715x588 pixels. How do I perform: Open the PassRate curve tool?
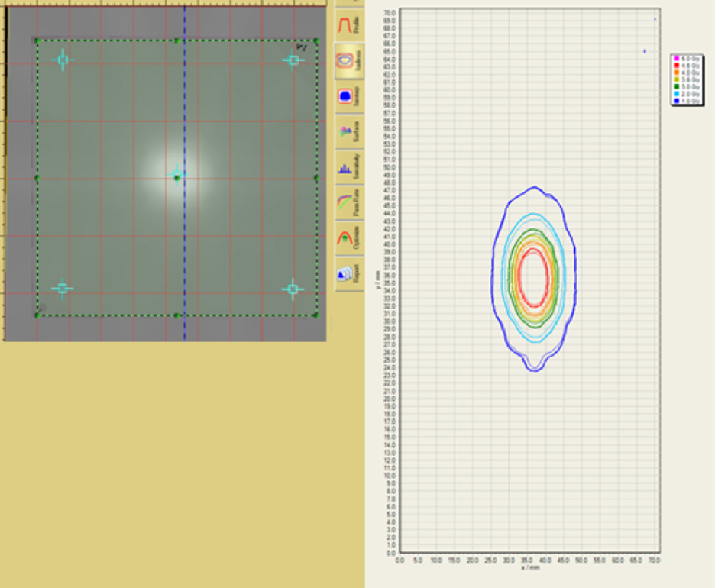[349, 203]
